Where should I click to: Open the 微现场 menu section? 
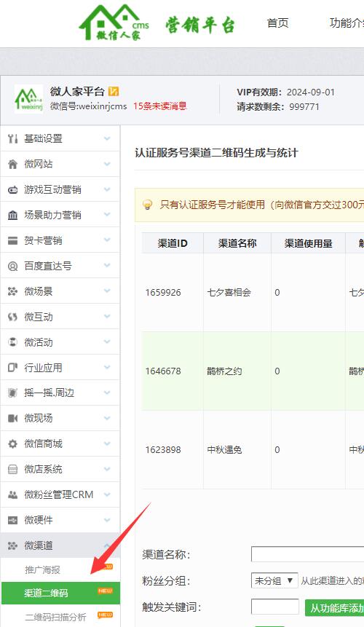(60, 418)
